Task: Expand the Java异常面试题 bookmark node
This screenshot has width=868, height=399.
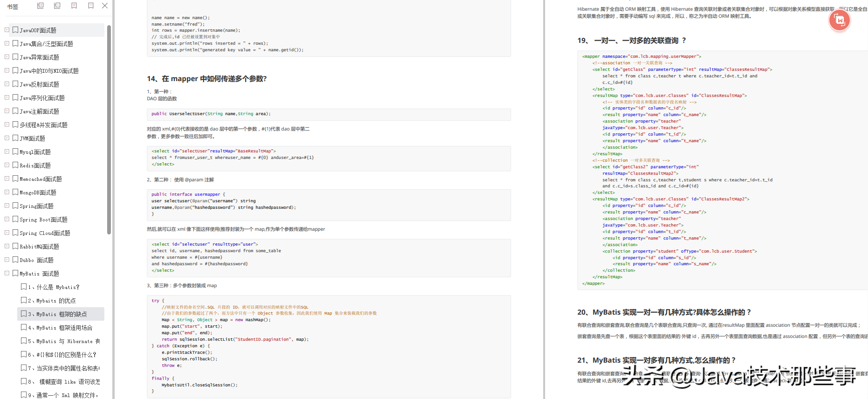Action: [x=7, y=57]
